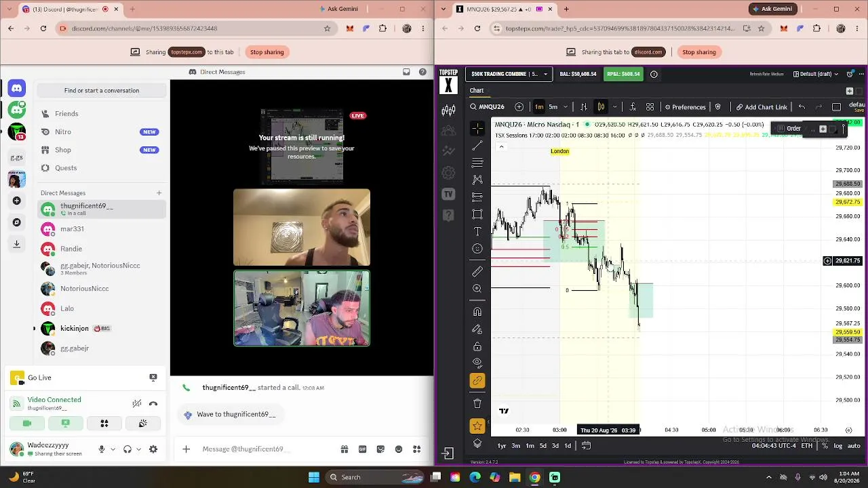This screenshot has width=868, height=488.
Task: Click Stop sharing in the Discord window
Action: tap(267, 52)
